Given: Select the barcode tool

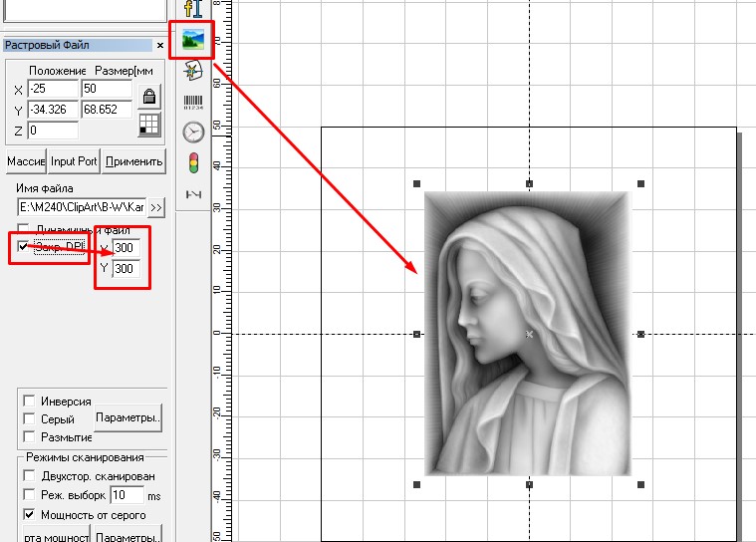Looking at the screenshot, I should 193,102.
